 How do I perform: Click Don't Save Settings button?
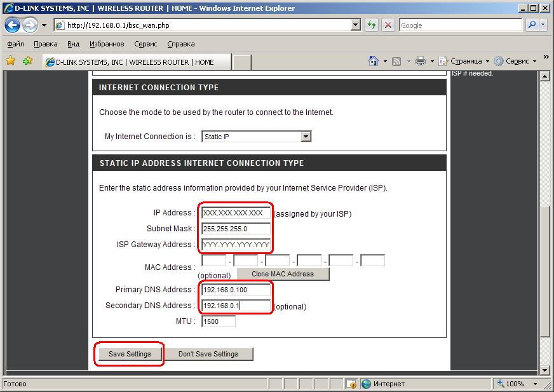(208, 354)
